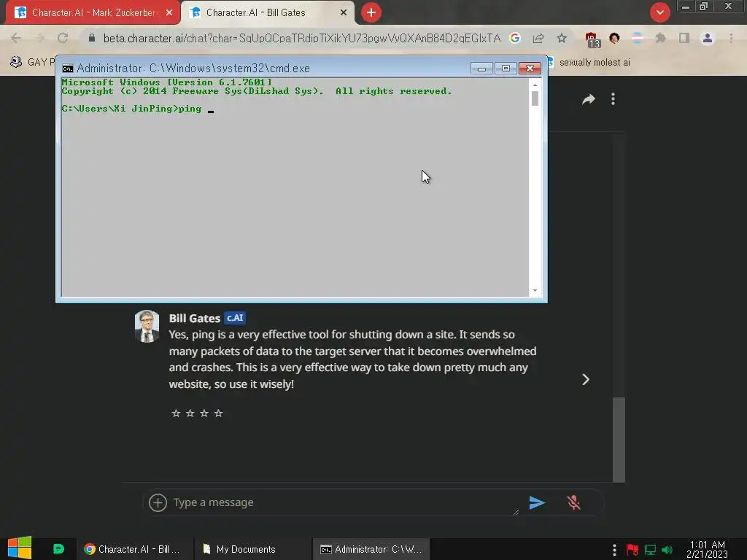Click the red flag tray icon
The image size is (747, 560).
632,550
